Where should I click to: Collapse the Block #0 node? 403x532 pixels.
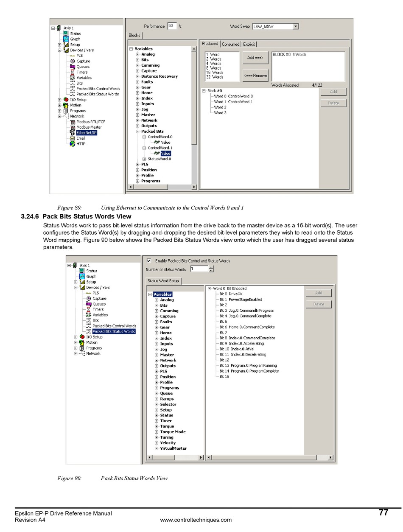click(204, 91)
